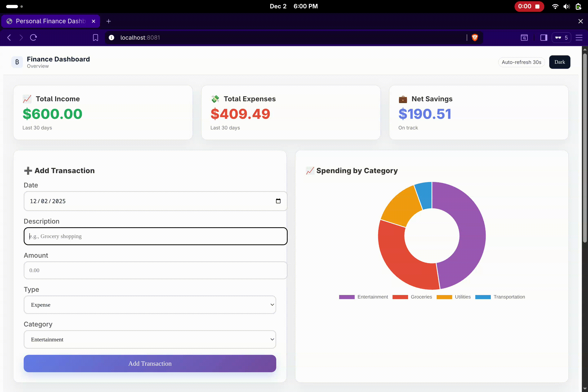The height and width of the screenshot is (392, 588).
Task: Open the calendar picker in the Date field
Action: pyautogui.click(x=278, y=201)
